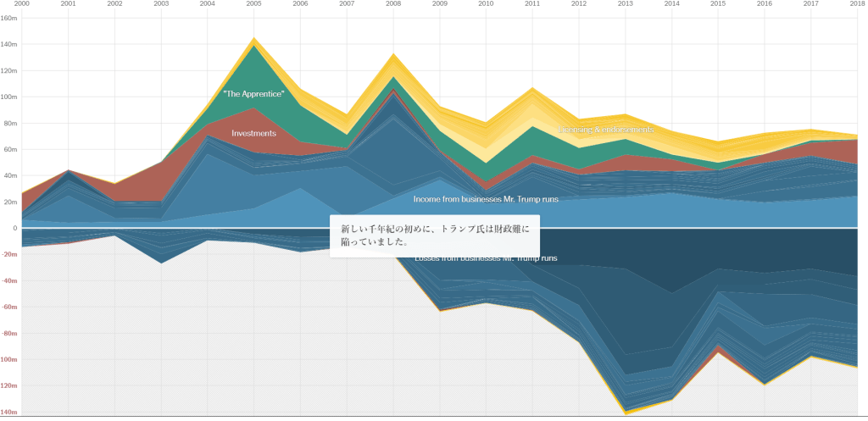Click "The Apprentice" area label
This screenshot has width=868, height=421.
coord(253,93)
